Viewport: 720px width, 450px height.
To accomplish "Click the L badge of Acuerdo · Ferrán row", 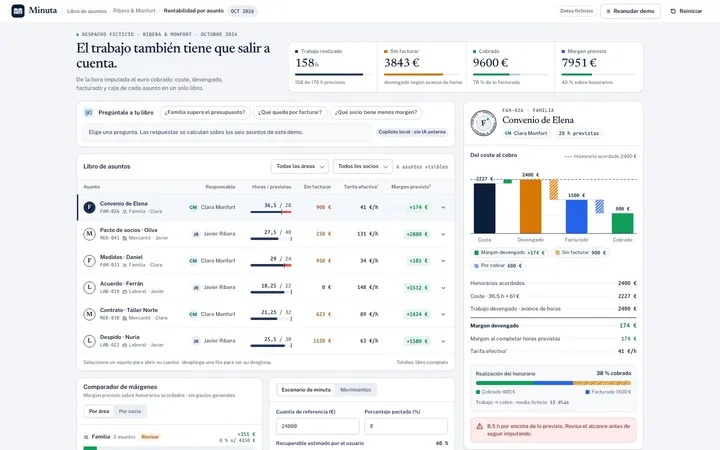I will (x=90, y=287).
